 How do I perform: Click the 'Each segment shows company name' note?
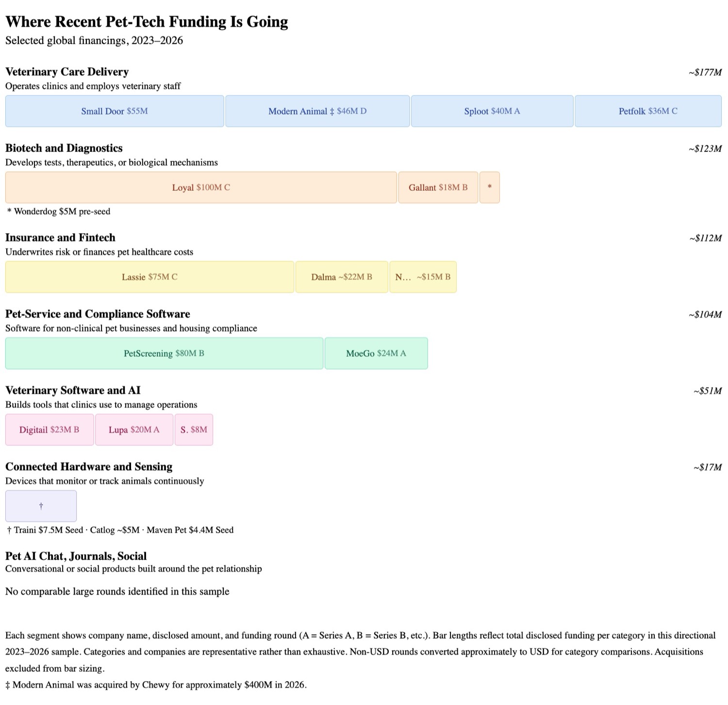361,652
